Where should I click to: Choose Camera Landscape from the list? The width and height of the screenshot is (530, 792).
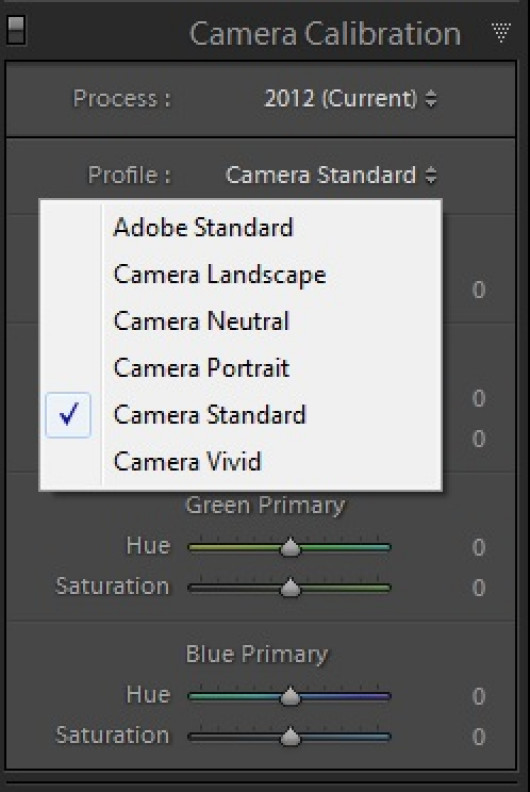coord(240,274)
